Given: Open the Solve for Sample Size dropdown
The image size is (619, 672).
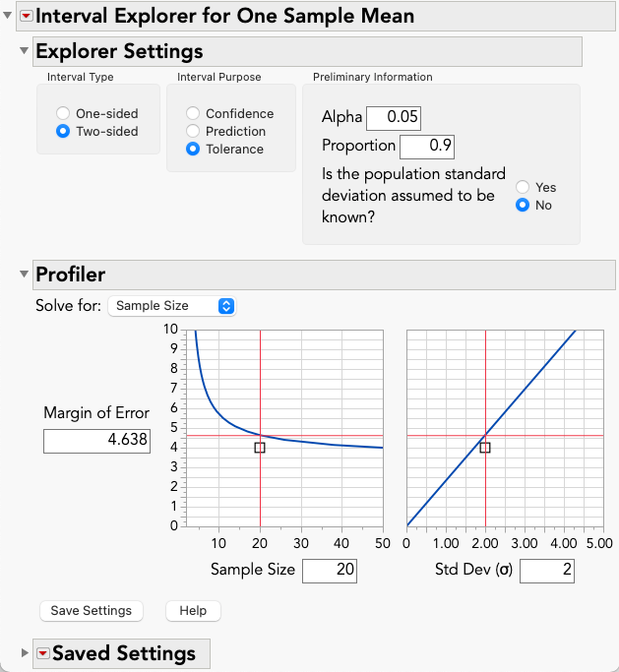Looking at the screenshot, I should (172, 306).
